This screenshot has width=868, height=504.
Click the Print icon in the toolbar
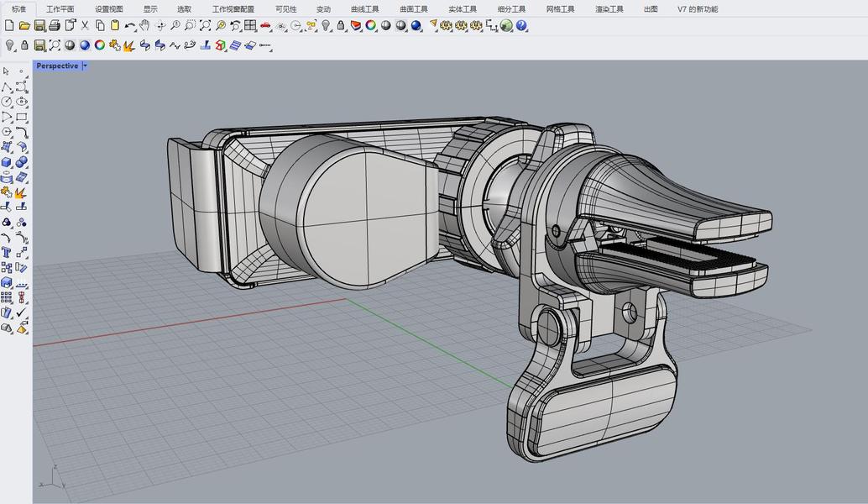click(x=55, y=26)
